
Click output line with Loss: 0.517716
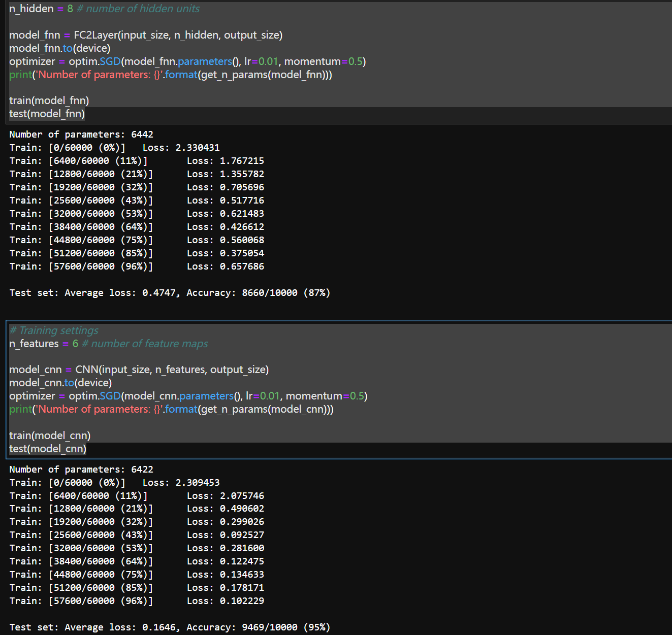[137, 200]
